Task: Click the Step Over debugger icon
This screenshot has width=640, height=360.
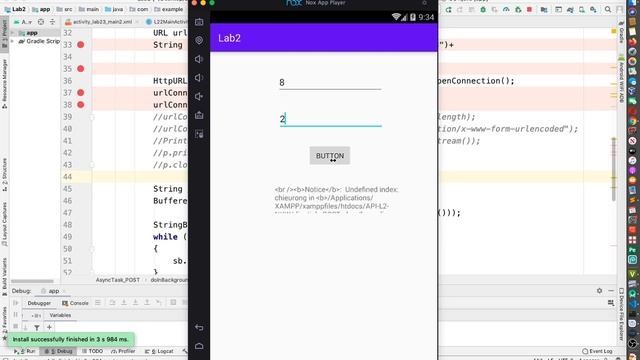Action: coord(112,302)
